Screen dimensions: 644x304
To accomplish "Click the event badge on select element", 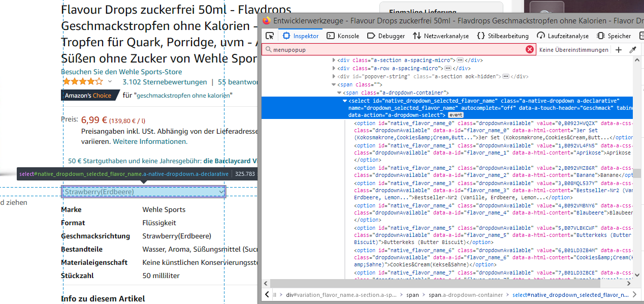I will [455, 115].
